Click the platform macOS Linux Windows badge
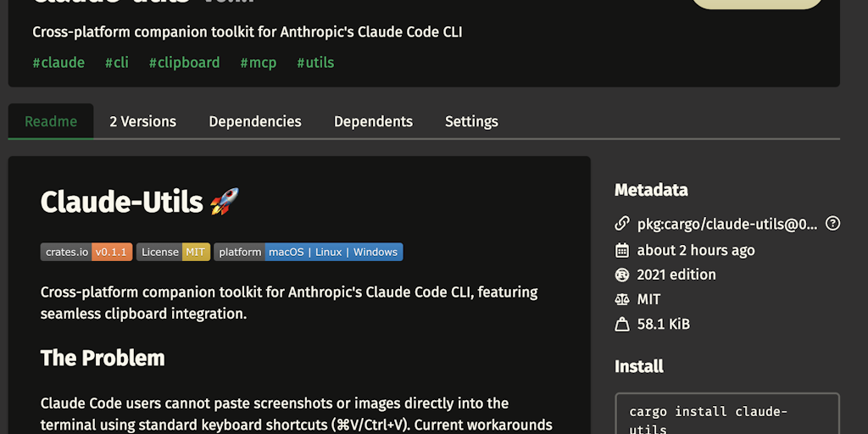Image resolution: width=868 pixels, height=434 pixels. (x=308, y=252)
